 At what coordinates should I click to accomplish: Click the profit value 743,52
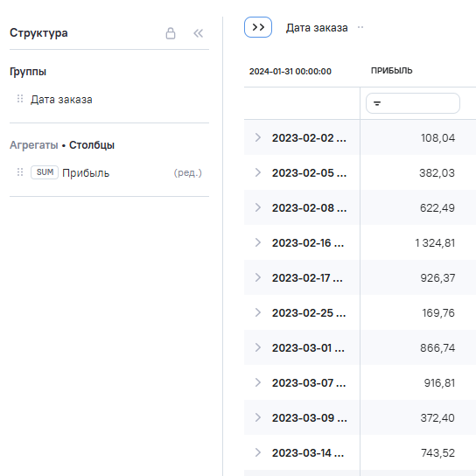[x=437, y=453]
